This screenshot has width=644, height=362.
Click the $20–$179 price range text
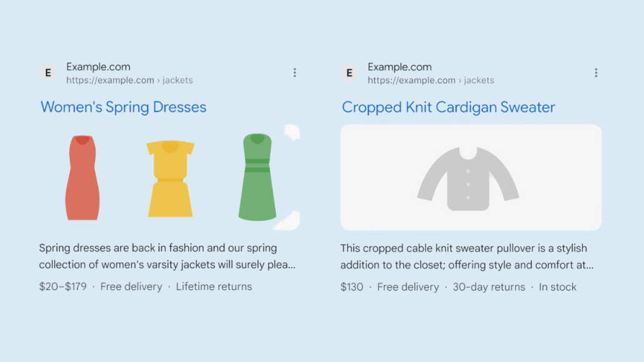(63, 286)
